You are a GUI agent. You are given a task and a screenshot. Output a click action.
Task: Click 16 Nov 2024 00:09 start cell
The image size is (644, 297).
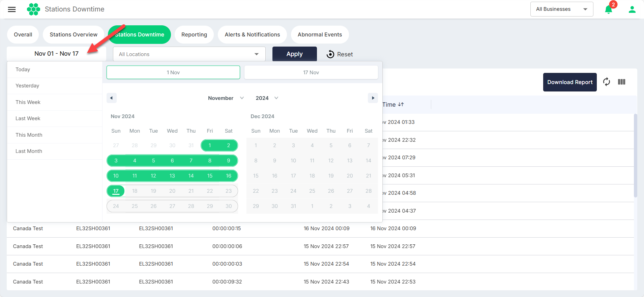pyautogui.click(x=326, y=228)
